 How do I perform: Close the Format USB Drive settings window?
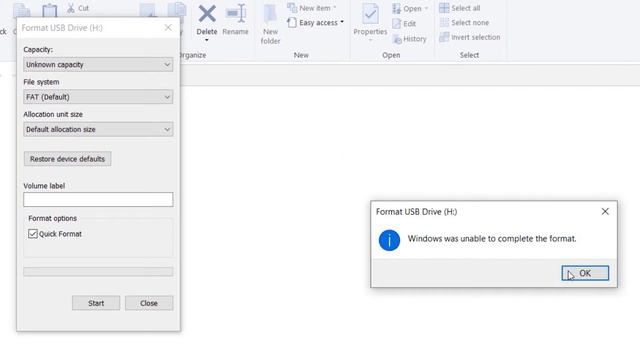point(168,28)
